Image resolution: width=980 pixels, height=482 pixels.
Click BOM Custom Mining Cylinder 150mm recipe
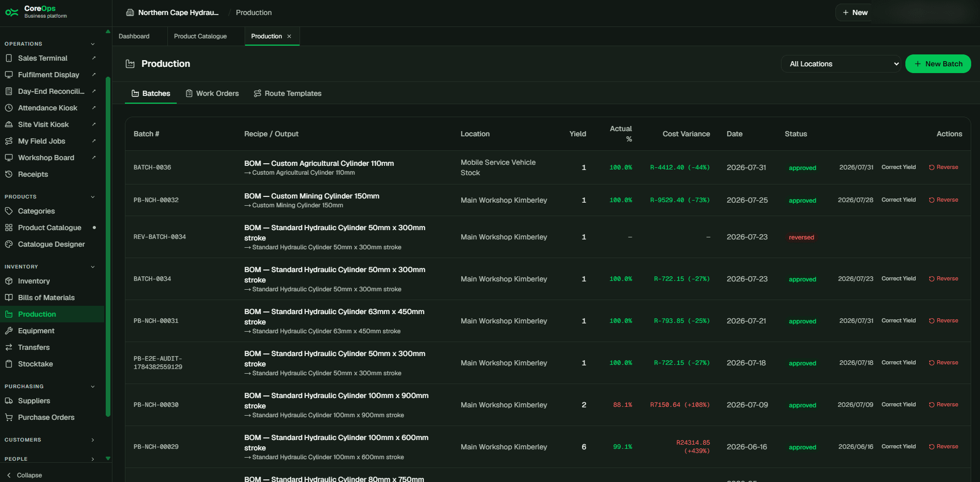pos(311,196)
